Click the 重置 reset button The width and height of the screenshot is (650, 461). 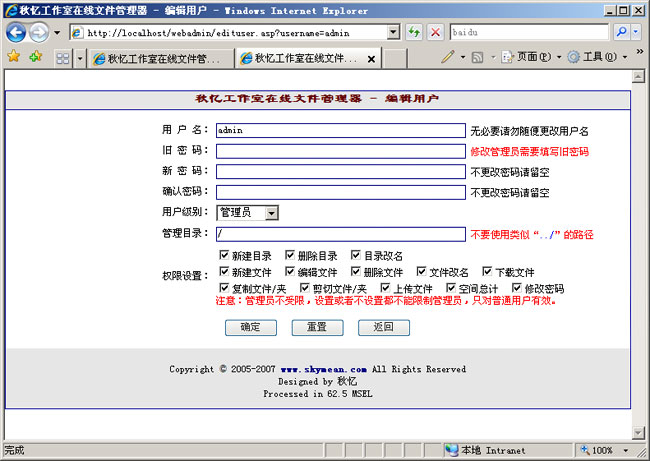(318, 328)
